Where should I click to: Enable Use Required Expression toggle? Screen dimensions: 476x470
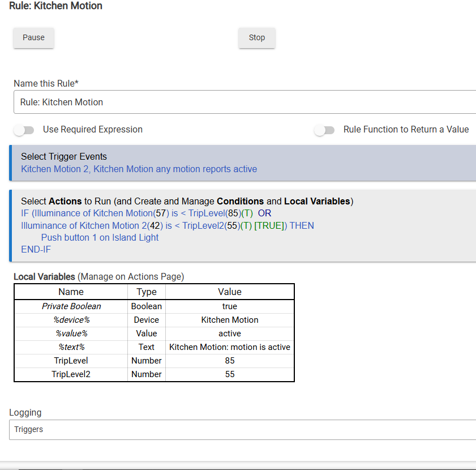24,130
